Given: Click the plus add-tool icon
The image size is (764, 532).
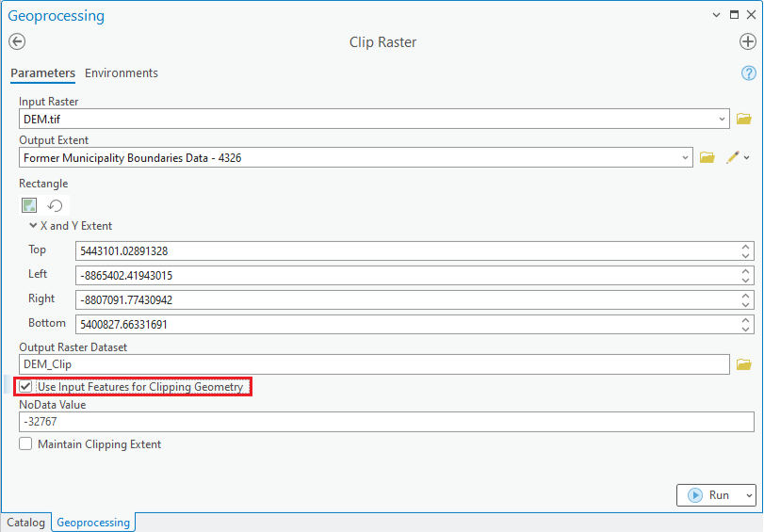Looking at the screenshot, I should (x=747, y=41).
